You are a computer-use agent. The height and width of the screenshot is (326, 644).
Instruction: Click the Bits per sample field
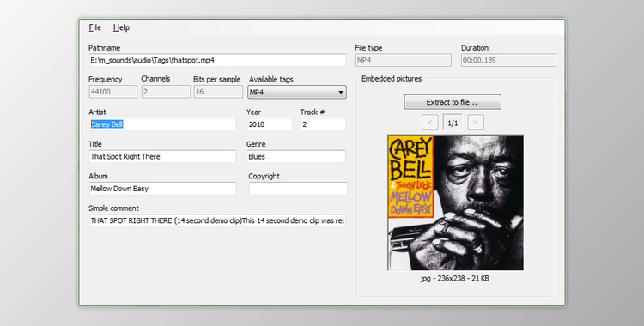(218, 92)
